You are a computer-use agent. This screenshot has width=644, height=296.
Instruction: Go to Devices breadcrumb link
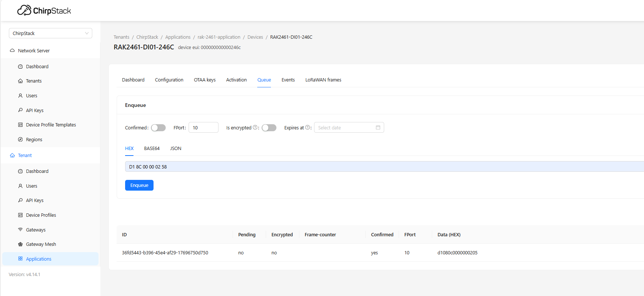point(255,37)
